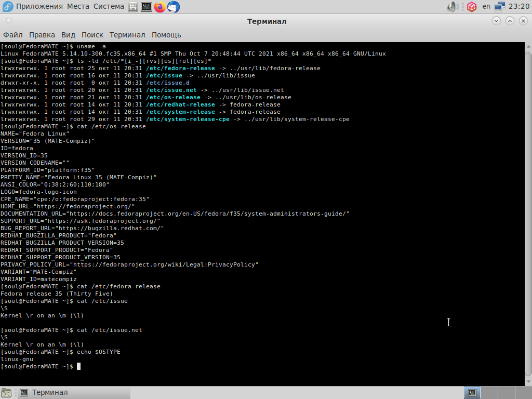Switch to the third workspace

pos(506,393)
